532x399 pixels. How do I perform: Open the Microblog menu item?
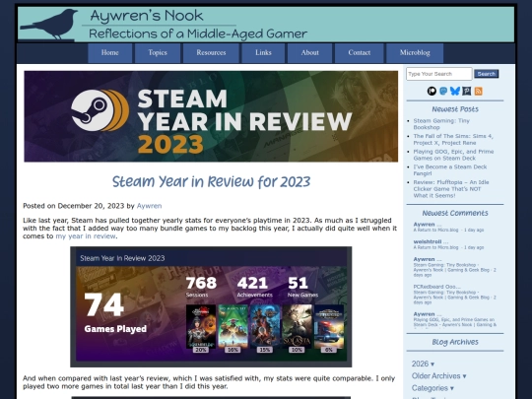tap(415, 53)
